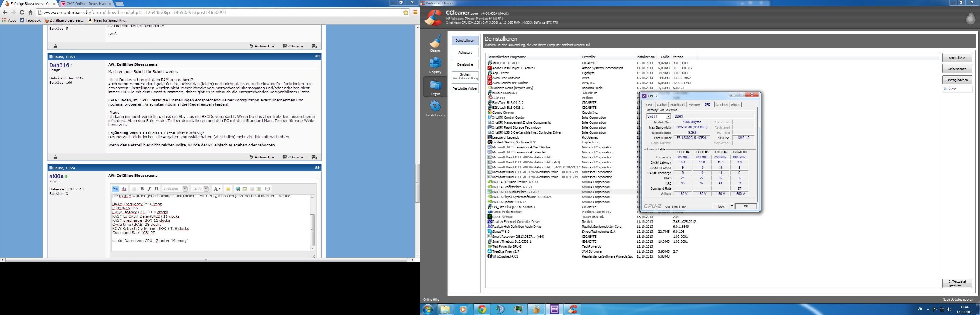The width and height of the screenshot is (980, 315).
Task: Open the Cleaner section in CCleaner sidebar
Action: pyautogui.click(x=435, y=43)
